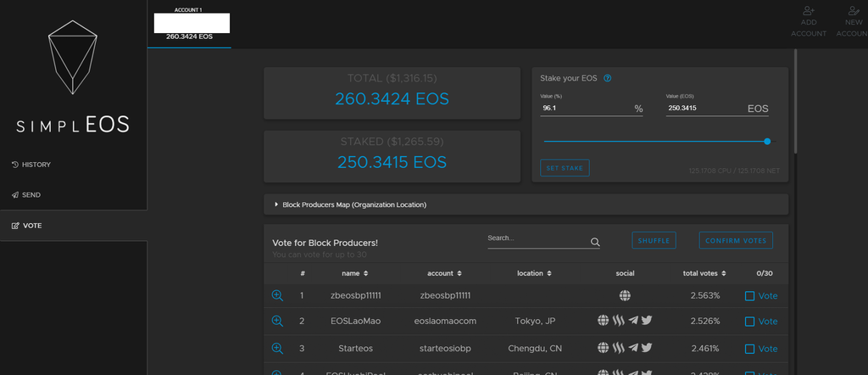Click the 125.1708 CPU / NET text

point(734,171)
